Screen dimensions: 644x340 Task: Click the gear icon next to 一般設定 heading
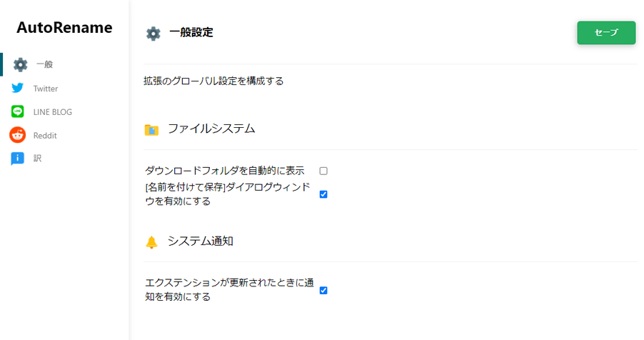[x=154, y=34]
